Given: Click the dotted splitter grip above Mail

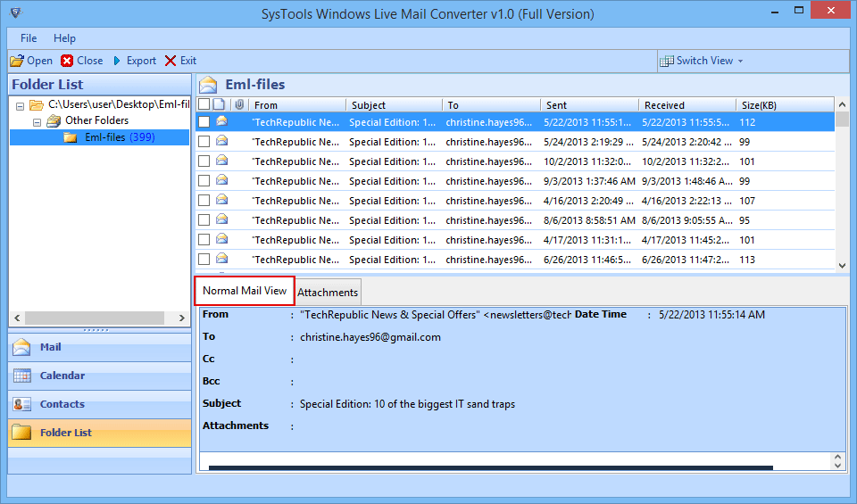Looking at the screenshot, I should coord(96,330).
